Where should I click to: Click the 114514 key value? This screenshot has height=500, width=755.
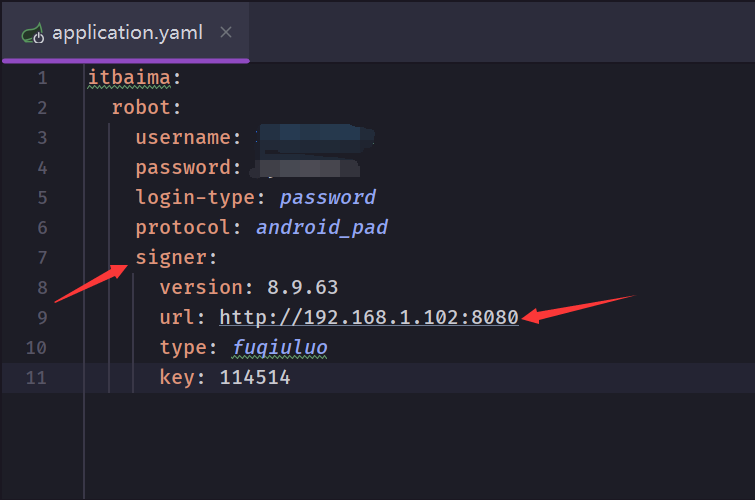point(254,378)
